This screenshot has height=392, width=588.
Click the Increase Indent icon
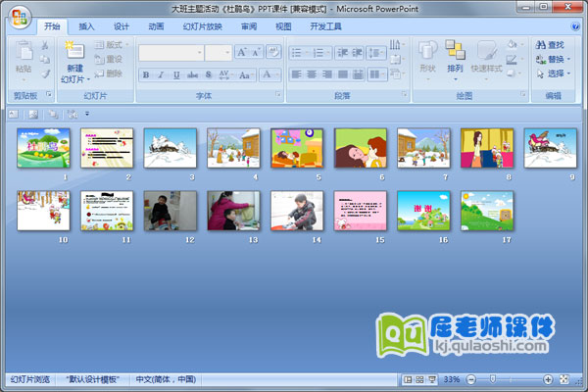click(357, 53)
